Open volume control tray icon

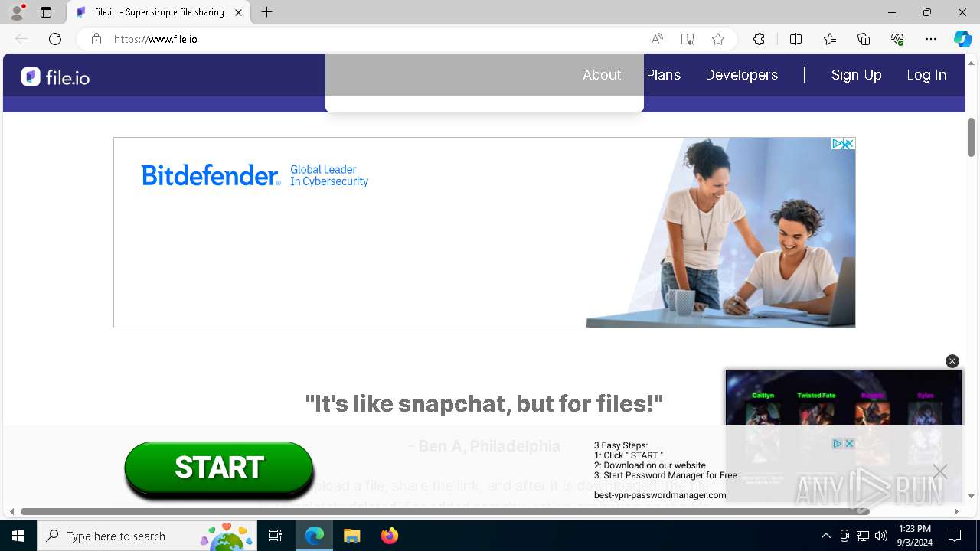881,536
